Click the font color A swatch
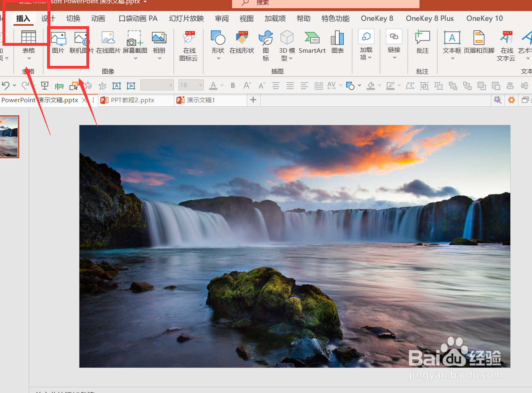The width and height of the screenshot is (532, 393). (x=213, y=85)
